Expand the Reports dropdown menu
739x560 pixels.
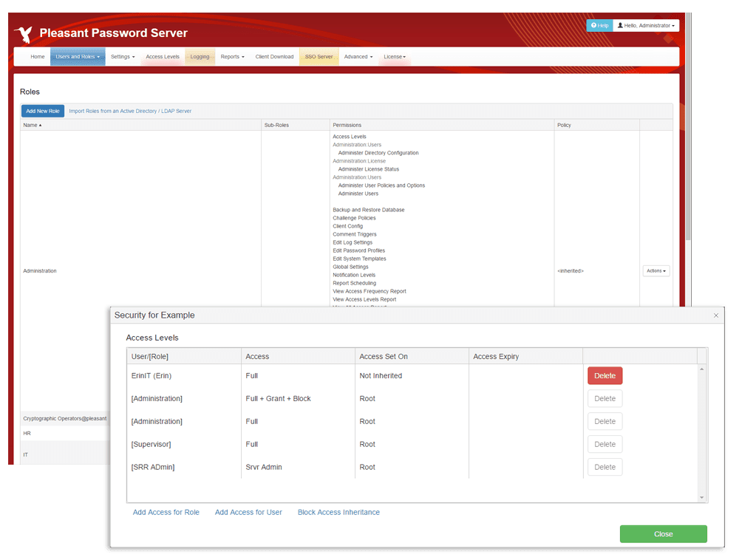[232, 57]
